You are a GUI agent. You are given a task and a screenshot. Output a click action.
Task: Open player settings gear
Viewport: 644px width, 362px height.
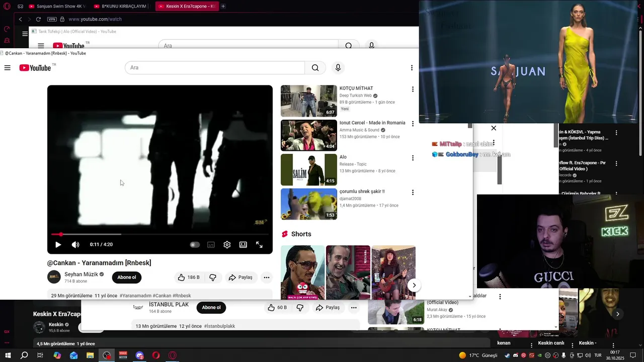point(227,245)
